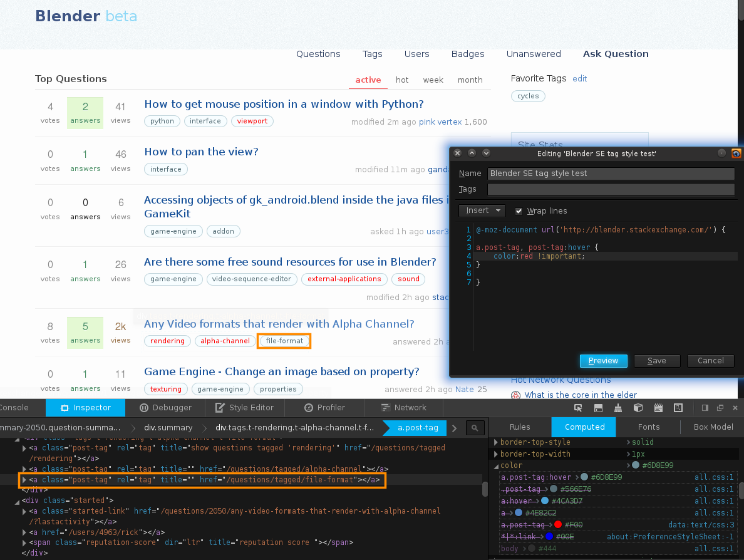Click the markup view scrollbar thumb

tap(485, 489)
